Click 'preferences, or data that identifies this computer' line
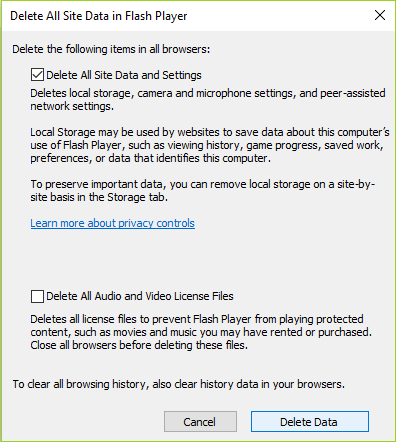The width and height of the screenshot is (396, 442). (150, 158)
